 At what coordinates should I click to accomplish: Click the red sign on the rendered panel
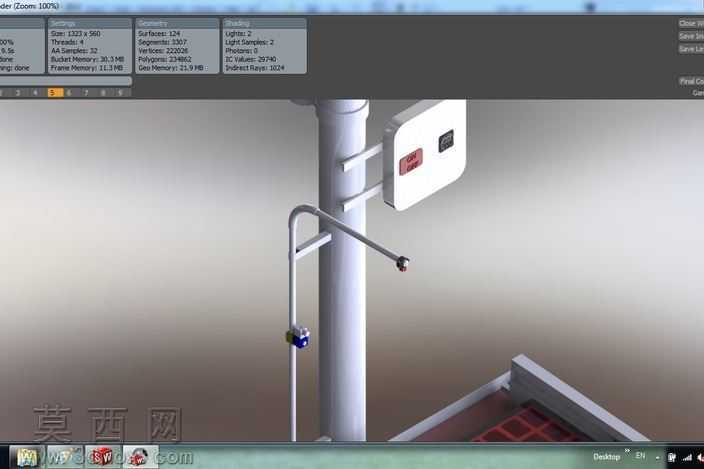pos(411,162)
